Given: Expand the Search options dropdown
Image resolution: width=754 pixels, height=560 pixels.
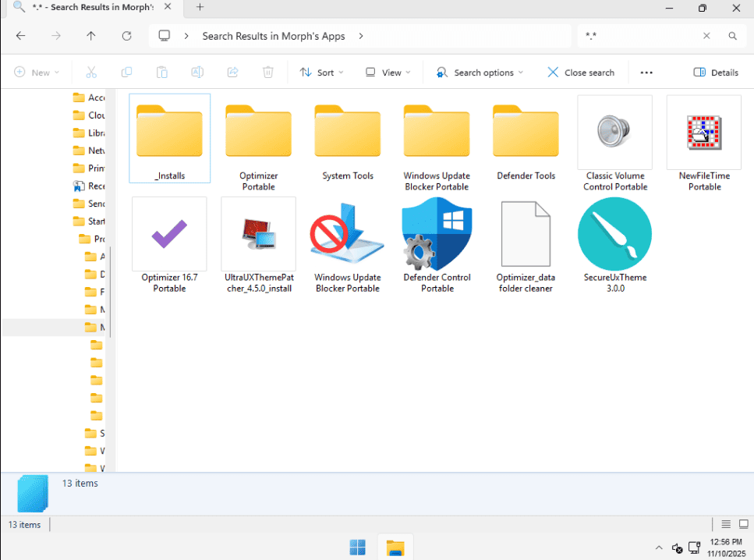Looking at the screenshot, I should pos(480,73).
